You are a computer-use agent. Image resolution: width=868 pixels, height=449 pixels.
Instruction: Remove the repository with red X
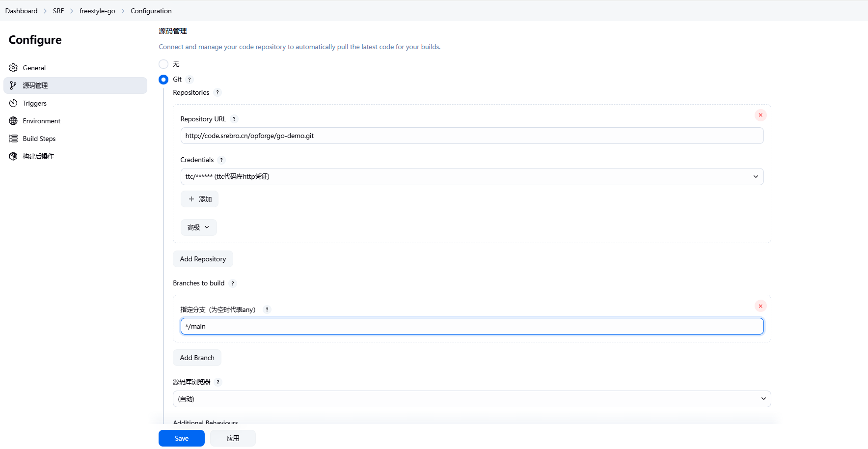pos(760,115)
